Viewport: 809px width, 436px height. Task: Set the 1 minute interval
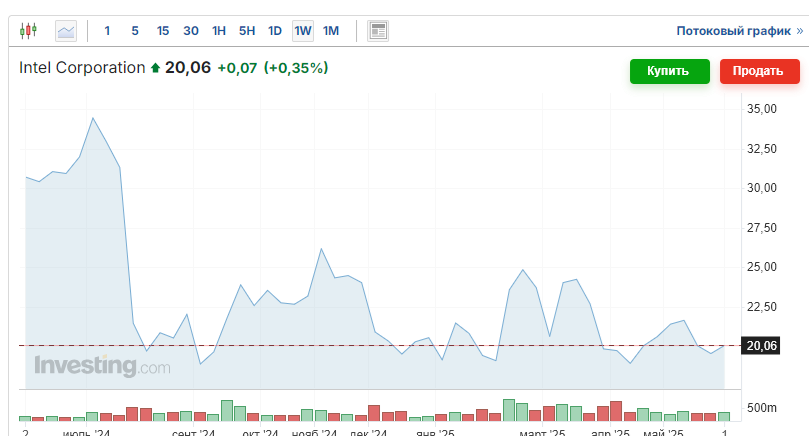click(107, 31)
